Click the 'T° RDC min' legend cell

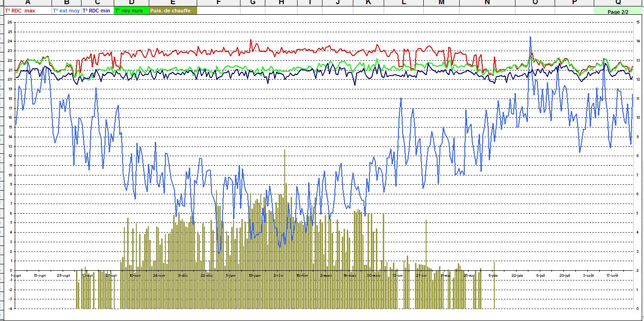98,11
